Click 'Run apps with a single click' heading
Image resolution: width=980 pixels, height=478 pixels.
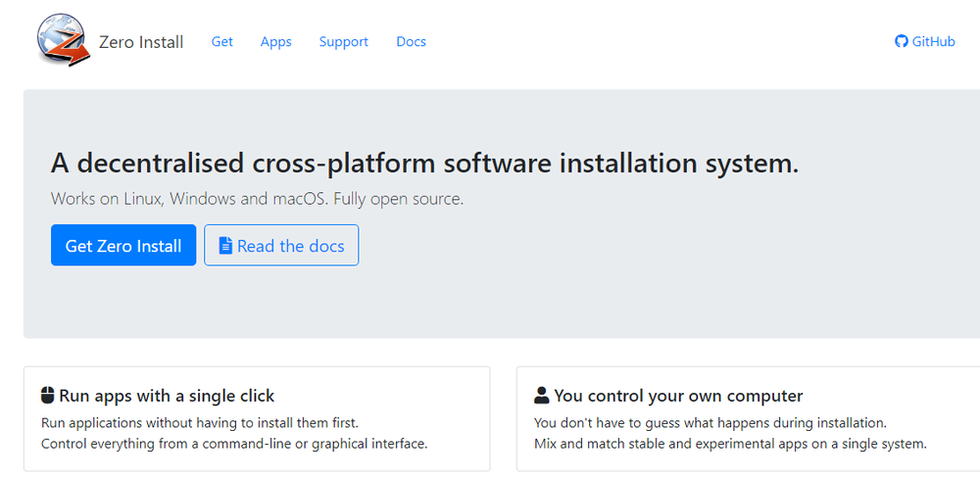167,396
